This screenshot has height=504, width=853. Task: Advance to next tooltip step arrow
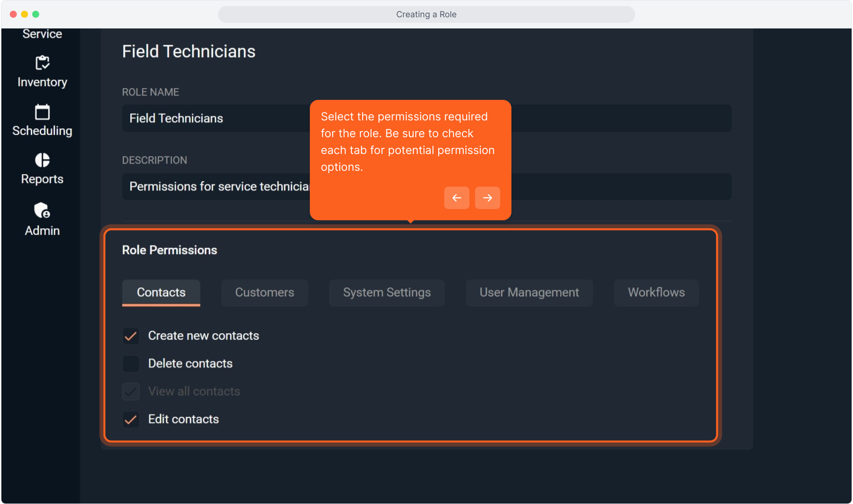click(487, 198)
